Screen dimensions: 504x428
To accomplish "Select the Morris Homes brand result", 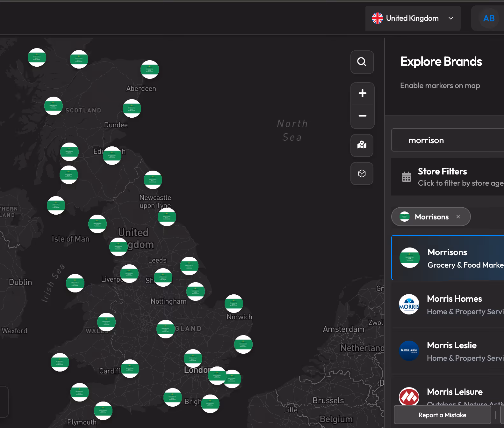I will [448, 305].
